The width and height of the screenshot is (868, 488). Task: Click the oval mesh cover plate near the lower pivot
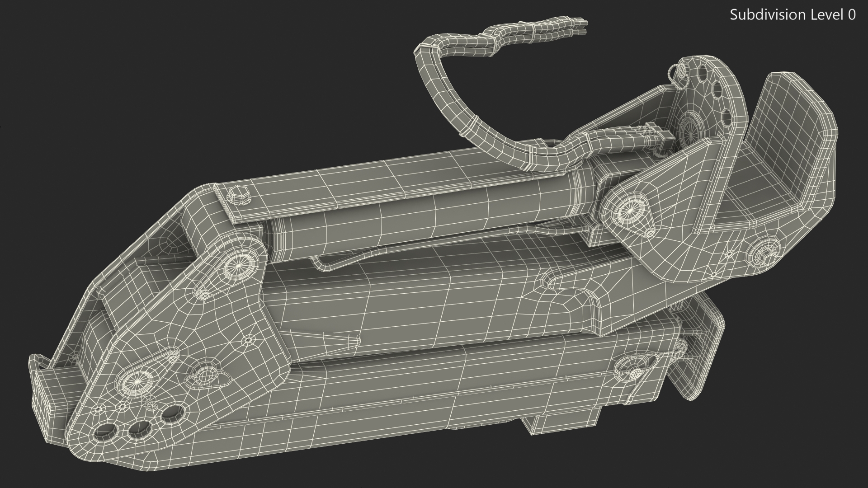pyautogui.click(x=205, y=375)
